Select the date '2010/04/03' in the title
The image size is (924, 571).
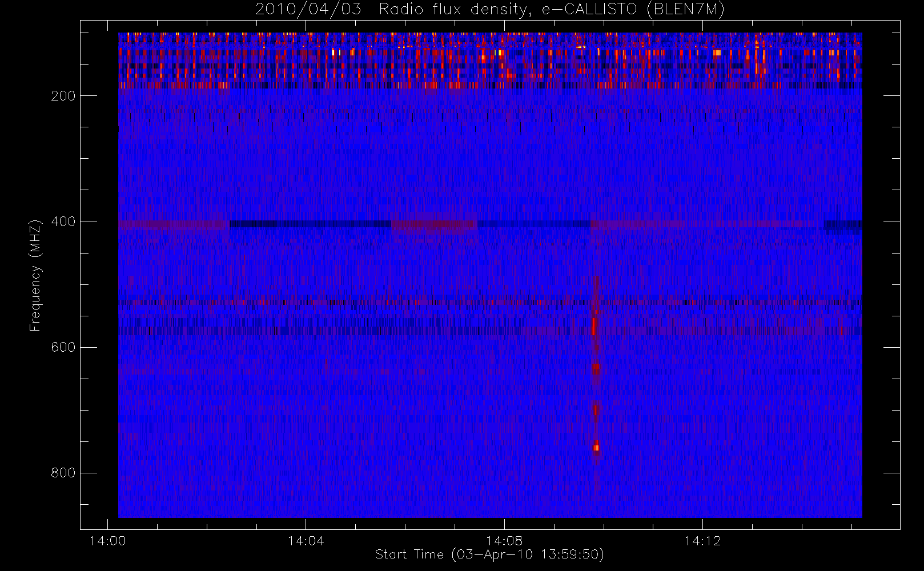(308, 10)
